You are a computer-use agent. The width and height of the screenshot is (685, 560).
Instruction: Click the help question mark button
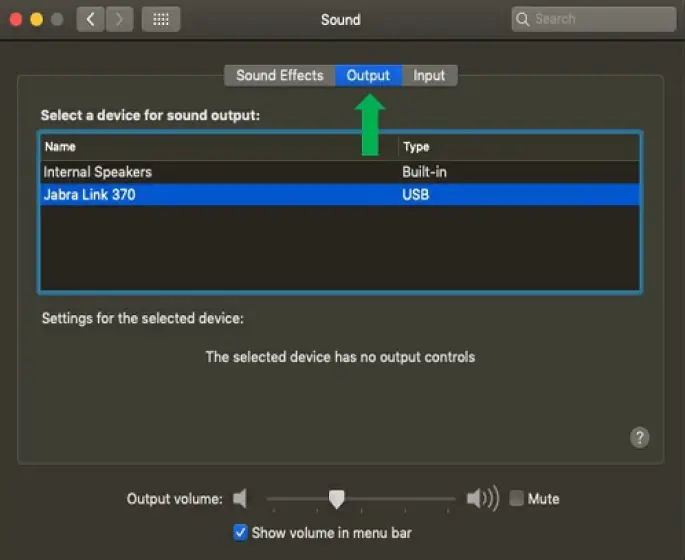[640, 437]
